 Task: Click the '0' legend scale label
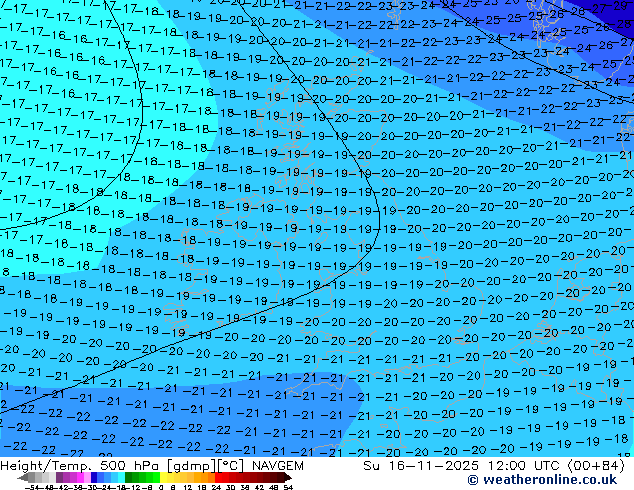(161, 488)
